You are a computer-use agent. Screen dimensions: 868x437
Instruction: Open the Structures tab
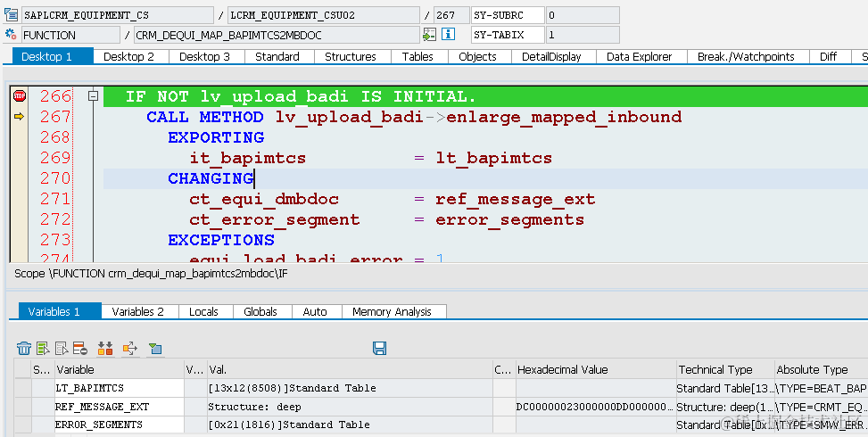pyautogui.click(x=351, y=56)
